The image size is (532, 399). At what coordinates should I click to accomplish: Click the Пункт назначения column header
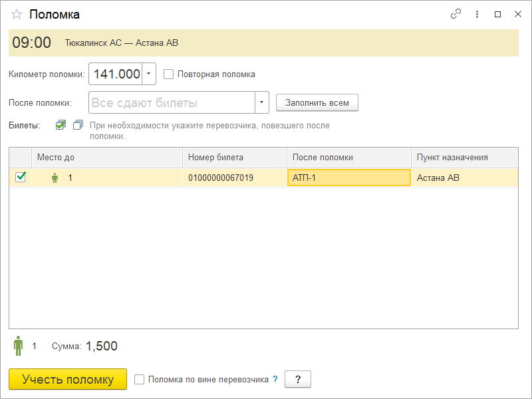tap(464, 158)
